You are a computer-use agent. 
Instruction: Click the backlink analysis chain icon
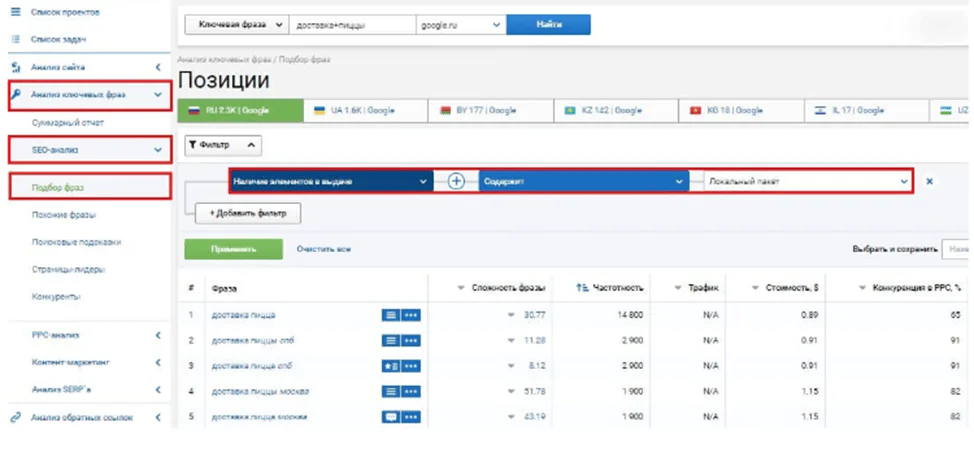(x=16, y=418)
